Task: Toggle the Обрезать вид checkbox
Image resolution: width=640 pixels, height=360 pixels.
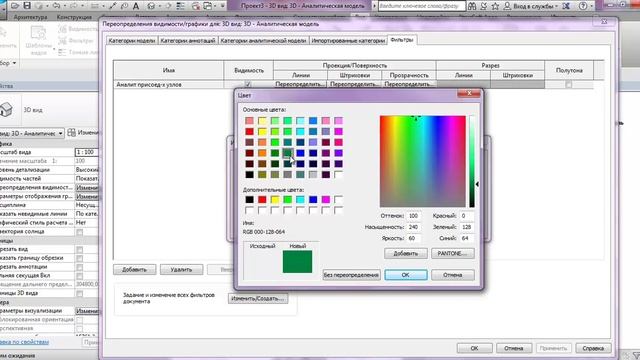Action: pos(80,250)
